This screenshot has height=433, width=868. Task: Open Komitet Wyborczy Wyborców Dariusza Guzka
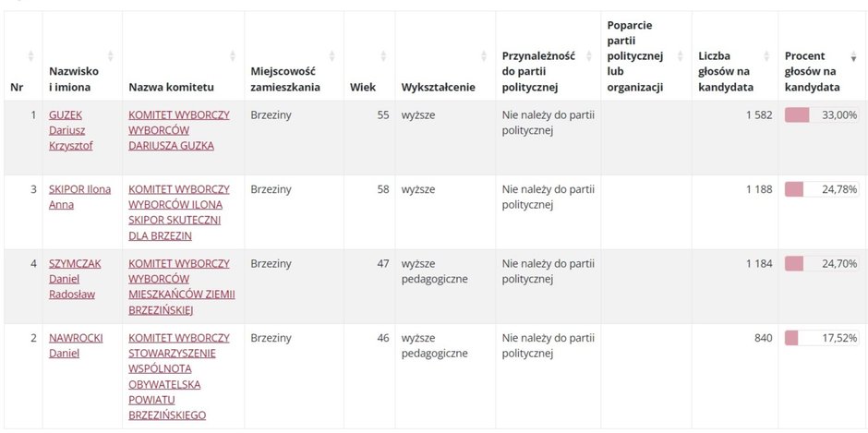pos(179,130)
